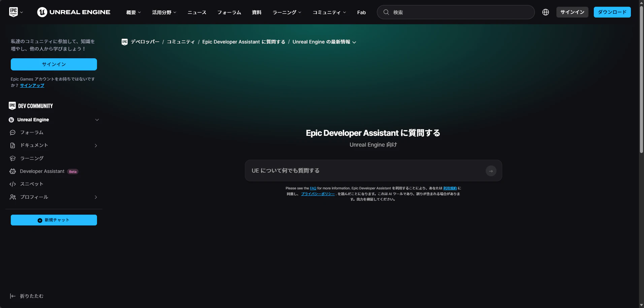Expand the 活用分野 menu

(x=164, y=12)
